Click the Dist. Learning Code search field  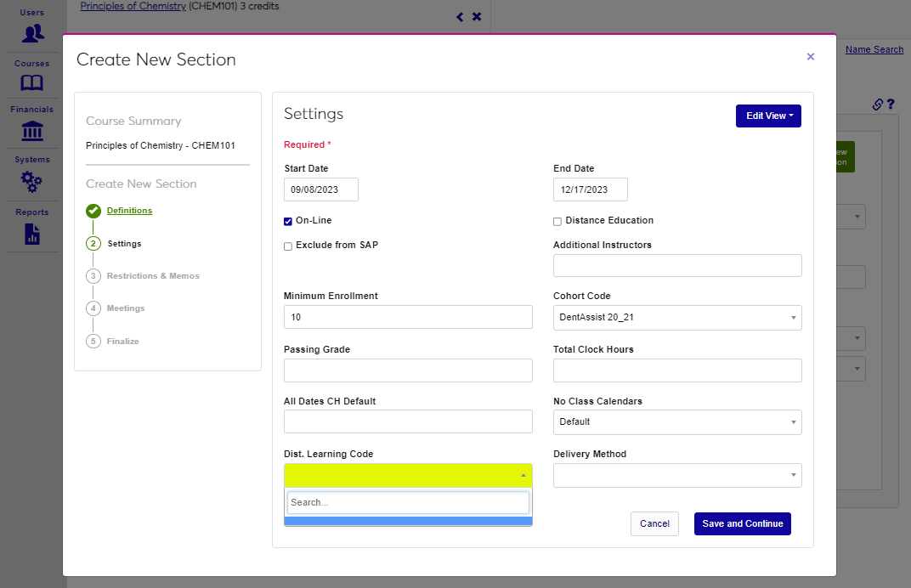408,502
